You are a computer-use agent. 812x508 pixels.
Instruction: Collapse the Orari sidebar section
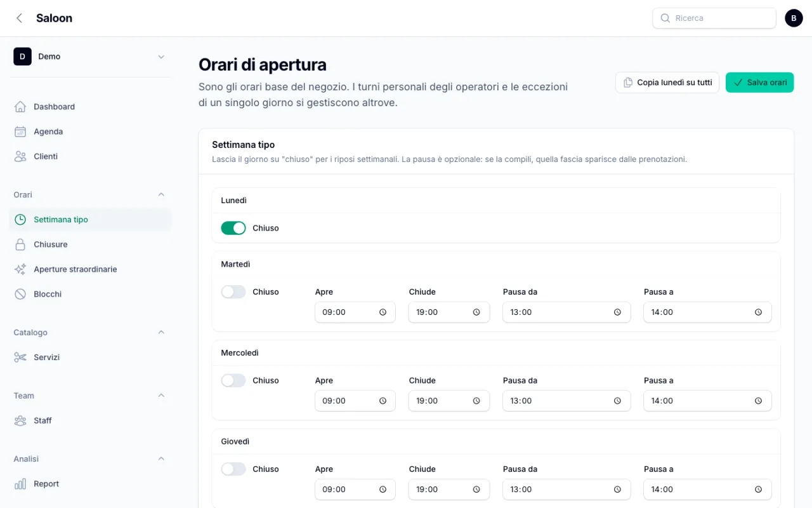click(x=161, y=195)
